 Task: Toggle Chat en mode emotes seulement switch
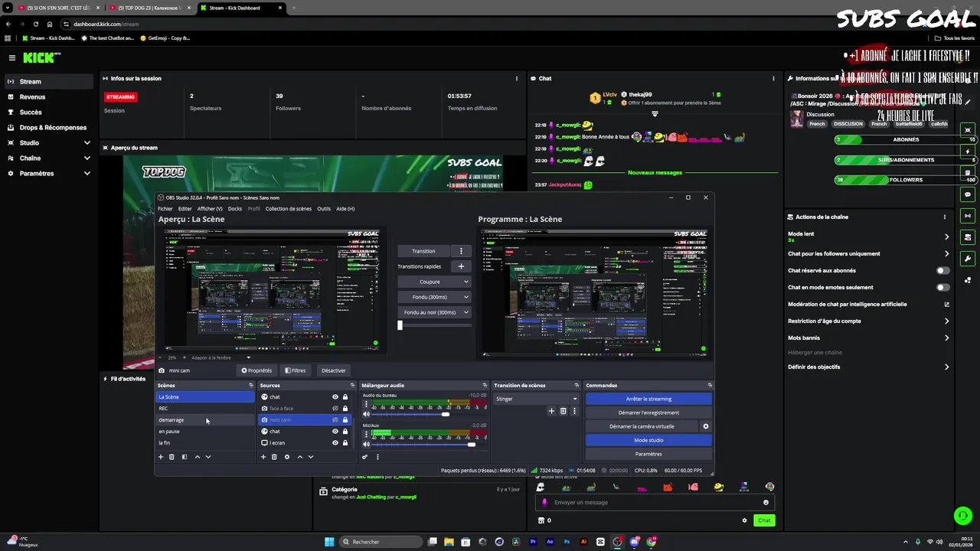[x=943, y=287]
